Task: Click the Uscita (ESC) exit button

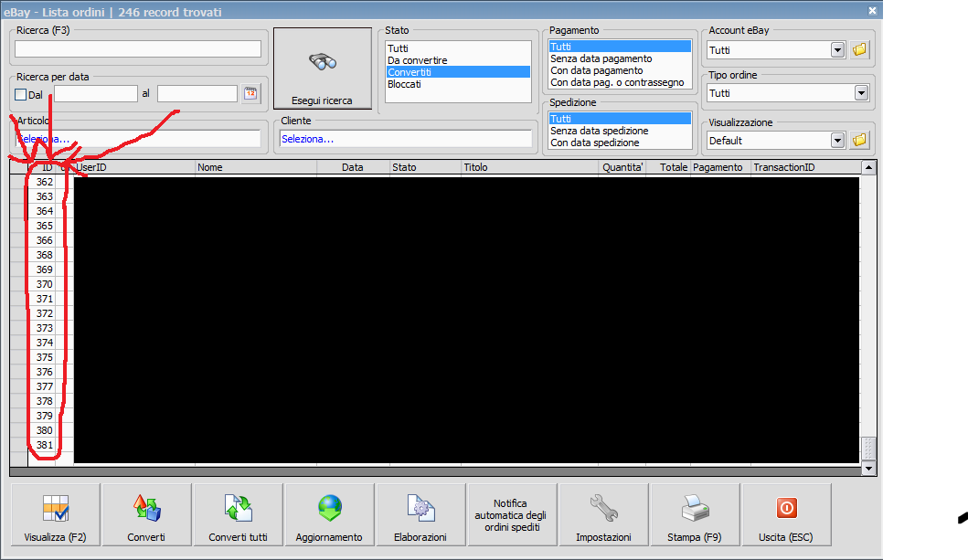Action: point(786,515)
